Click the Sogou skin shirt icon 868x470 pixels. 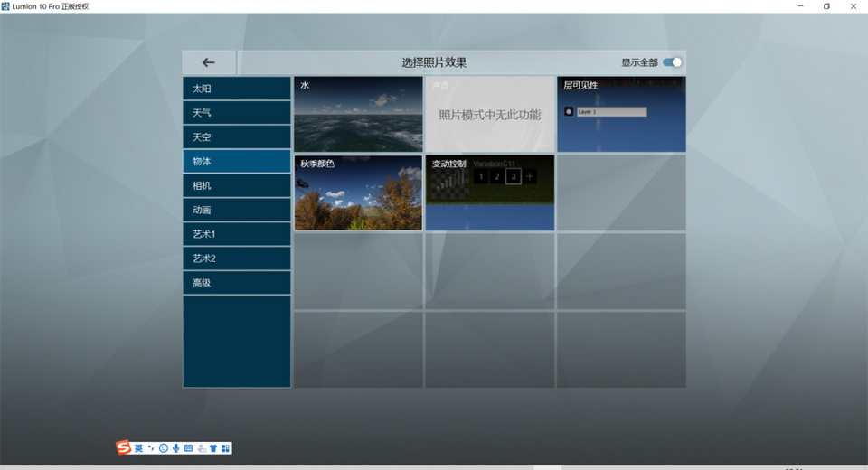click(x=213, y=448)
